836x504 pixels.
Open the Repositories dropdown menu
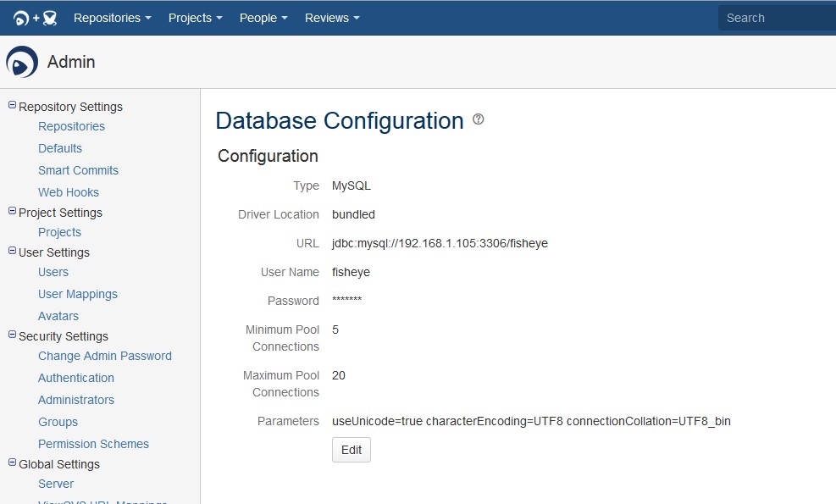113,18
